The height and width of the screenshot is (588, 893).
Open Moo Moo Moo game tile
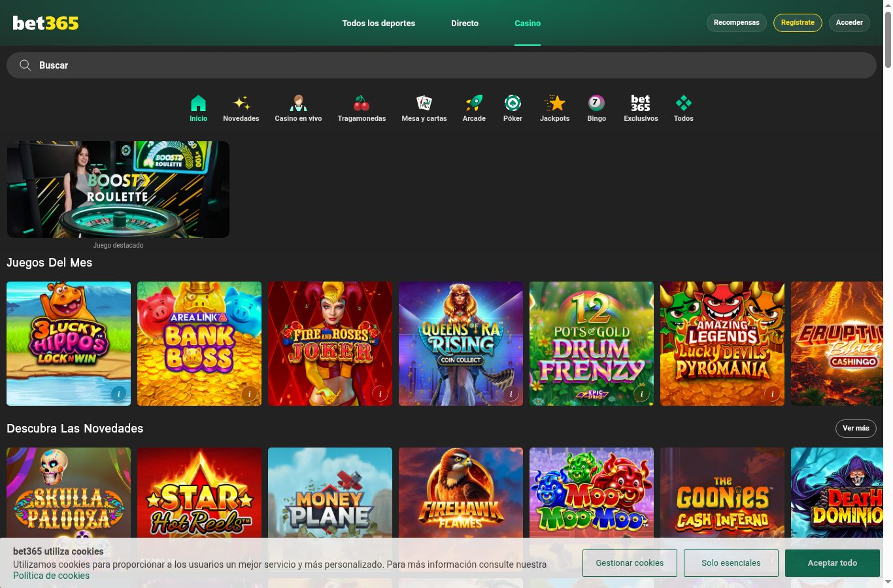pos(592,493)
